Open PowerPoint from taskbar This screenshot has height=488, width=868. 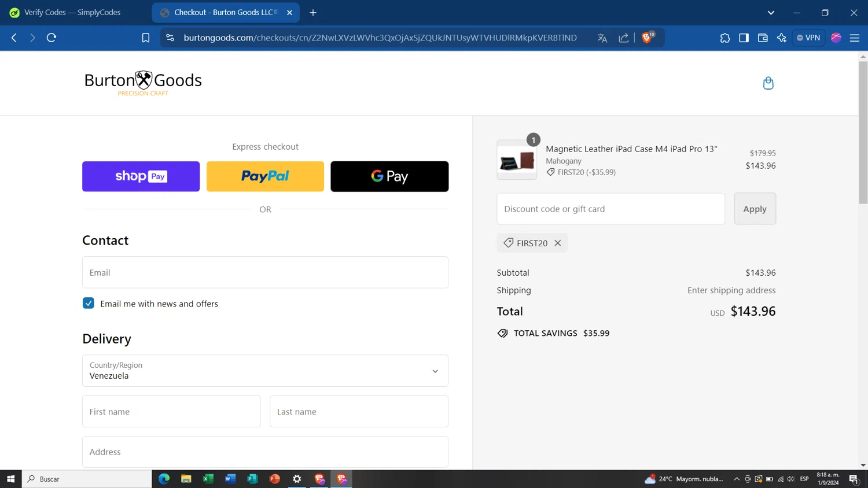pyautogui.click(x=275, y=479)
